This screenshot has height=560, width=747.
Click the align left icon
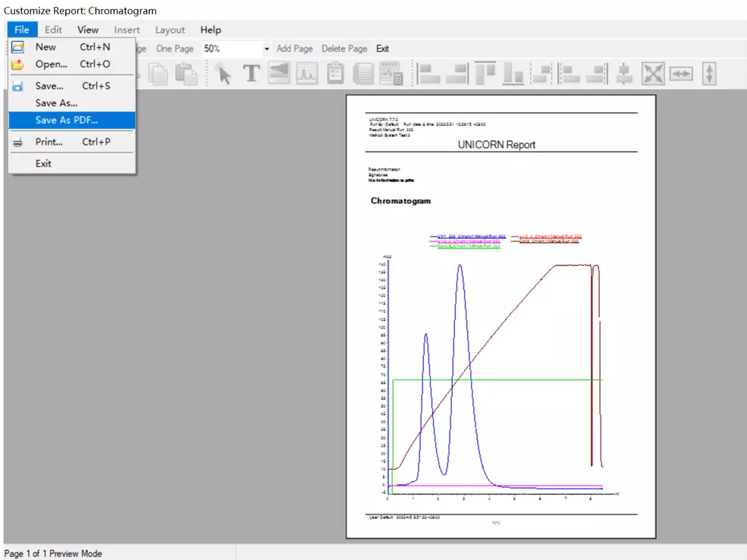[429, 74]
